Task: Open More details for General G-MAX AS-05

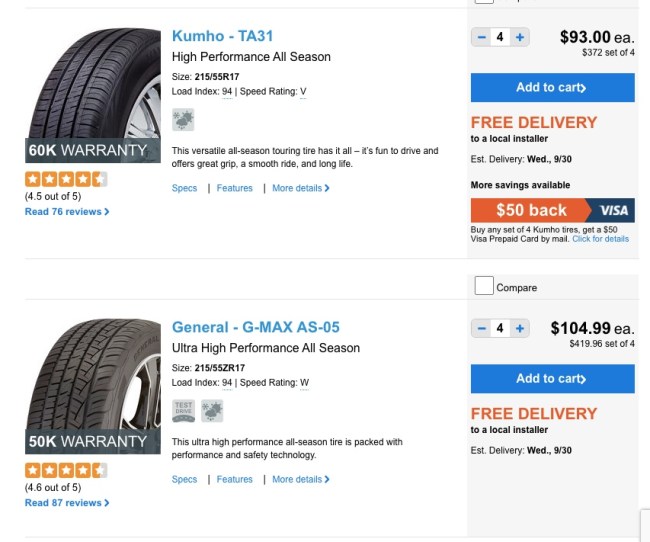Action: tap(301, 479)
